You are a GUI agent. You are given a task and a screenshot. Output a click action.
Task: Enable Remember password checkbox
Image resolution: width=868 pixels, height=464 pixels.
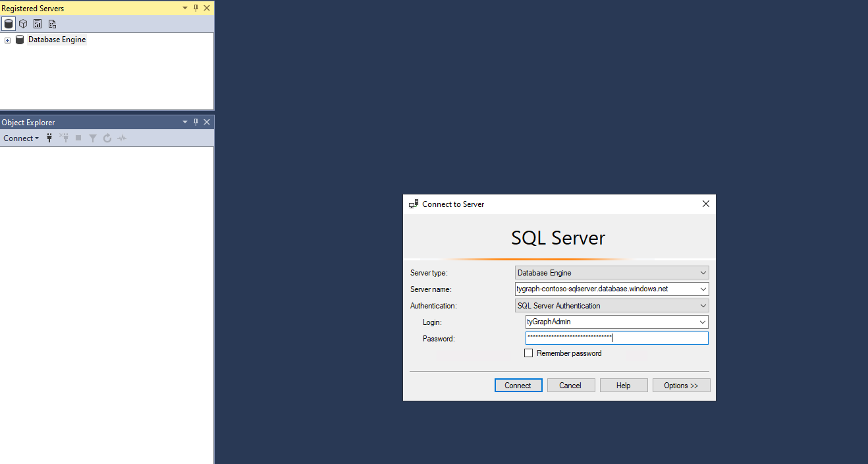click(x=528, y=353)
